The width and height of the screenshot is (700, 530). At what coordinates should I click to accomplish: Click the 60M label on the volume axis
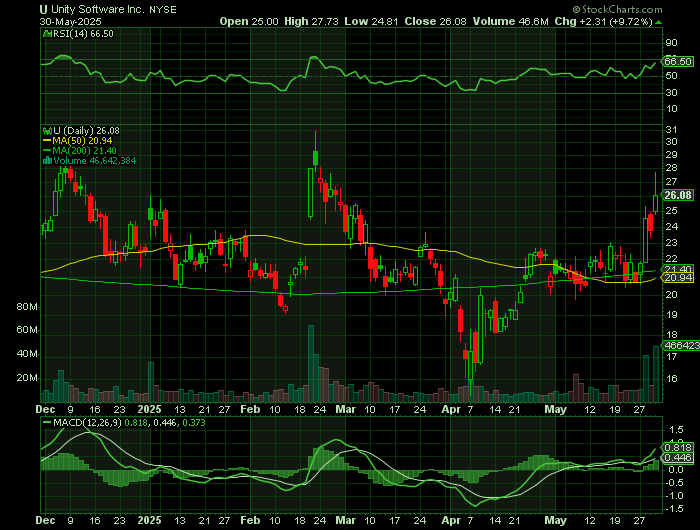tap(27, 330)
